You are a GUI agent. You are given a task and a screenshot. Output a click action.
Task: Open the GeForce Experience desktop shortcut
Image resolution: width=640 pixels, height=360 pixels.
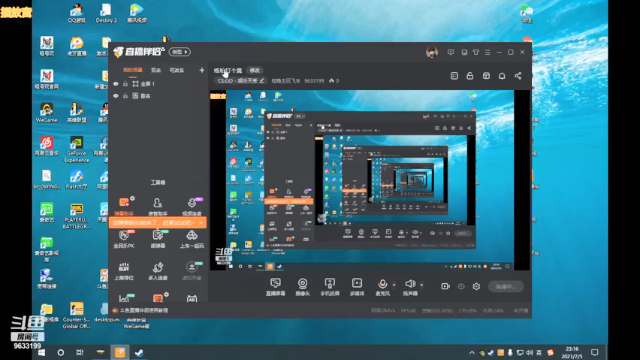(x=76, y=149)
